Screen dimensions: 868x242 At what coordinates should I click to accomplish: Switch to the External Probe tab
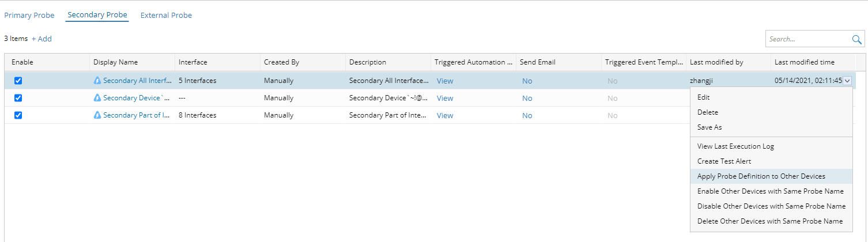tap(166, 16)
